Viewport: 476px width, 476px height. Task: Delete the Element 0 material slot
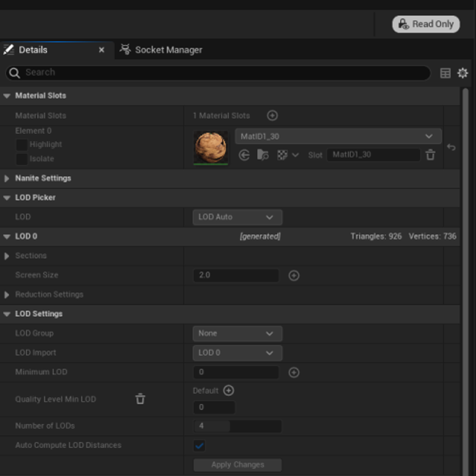[430, 155]
